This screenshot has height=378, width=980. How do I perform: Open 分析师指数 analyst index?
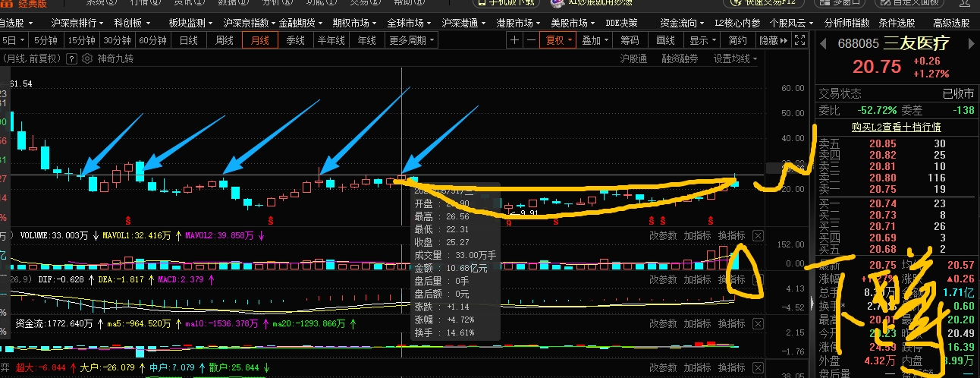(847, 24)
